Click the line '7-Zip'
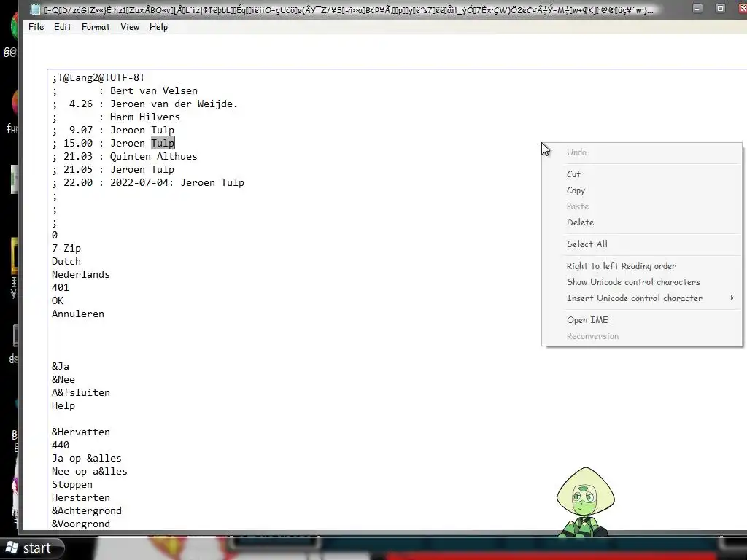This screenshot has height=560, width=747. [x=66, y=249]
